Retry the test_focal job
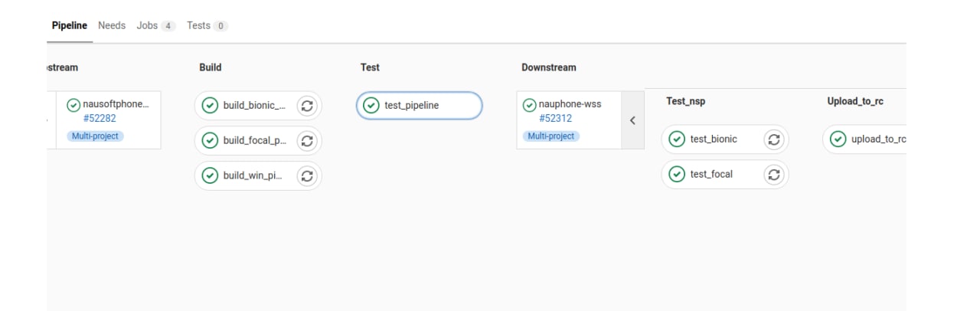Viewport: 980px width, 311px height. (x=774, y=175)
